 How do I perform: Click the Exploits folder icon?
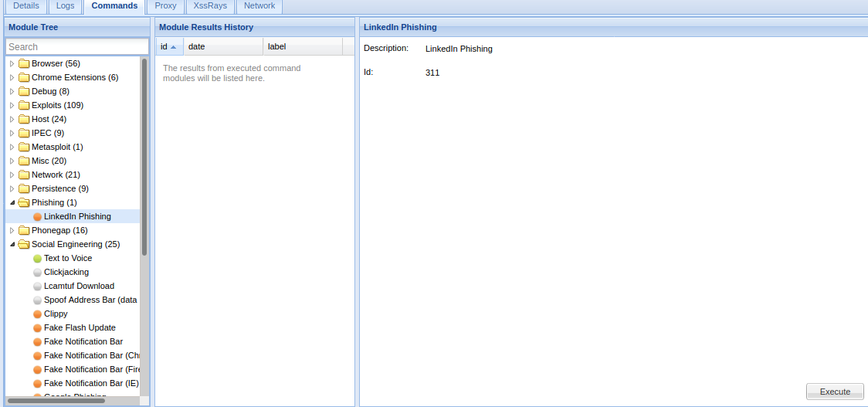coord(24,105)
